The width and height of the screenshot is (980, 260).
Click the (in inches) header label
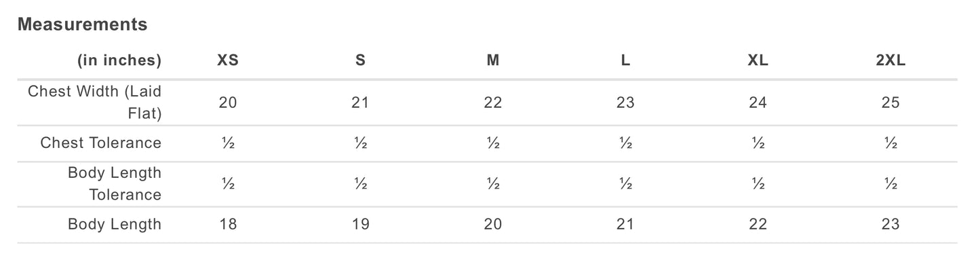click(x=119, y=60)
